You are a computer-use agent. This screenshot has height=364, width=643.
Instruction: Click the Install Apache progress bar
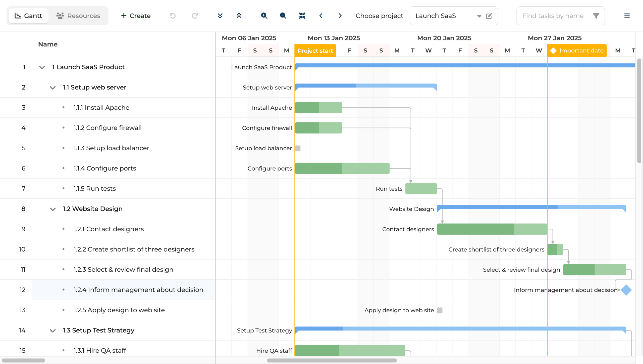[x=318, y=108]
